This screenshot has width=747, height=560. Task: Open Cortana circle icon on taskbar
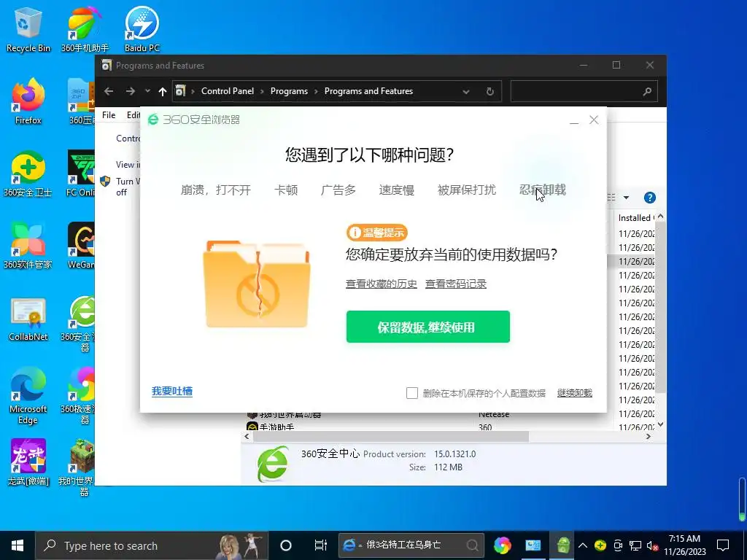click(x=286, y=545)
